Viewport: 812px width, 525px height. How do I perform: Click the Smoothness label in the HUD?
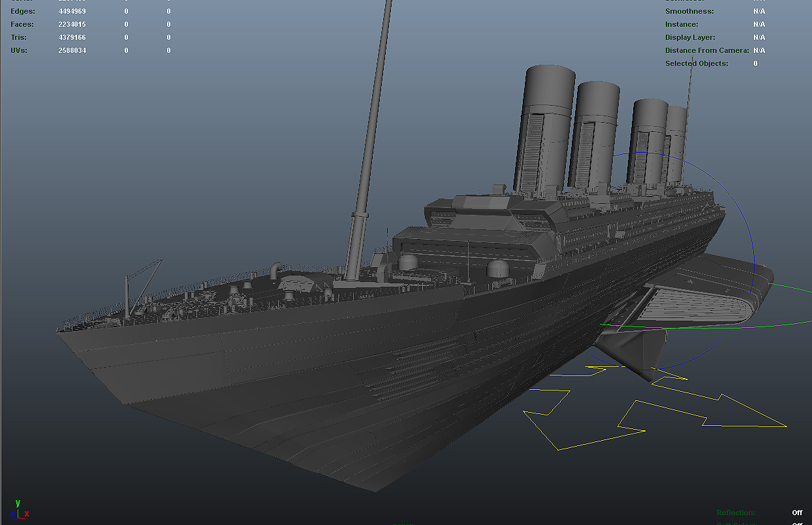689,11
